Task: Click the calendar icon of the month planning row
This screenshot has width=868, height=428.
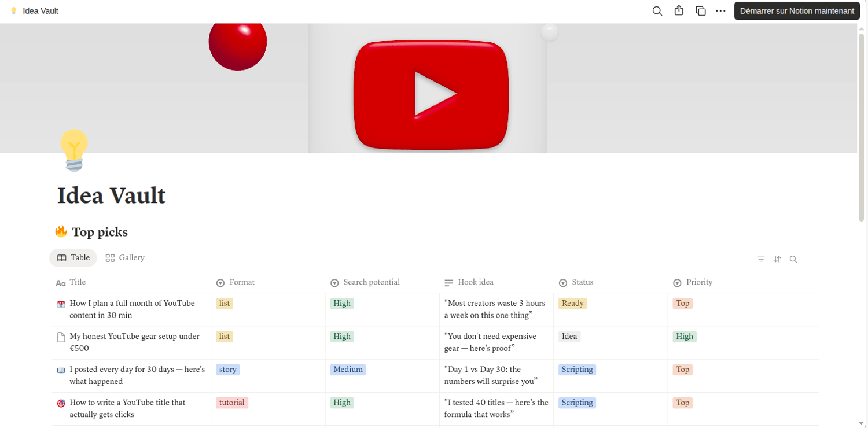Action: click(61, 304)
